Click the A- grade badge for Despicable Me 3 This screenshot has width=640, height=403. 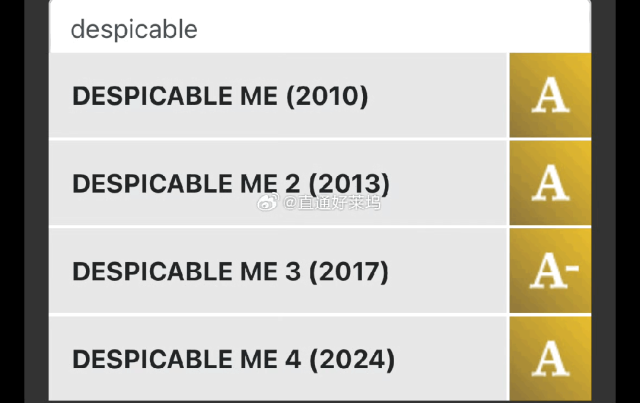point(551,271)
